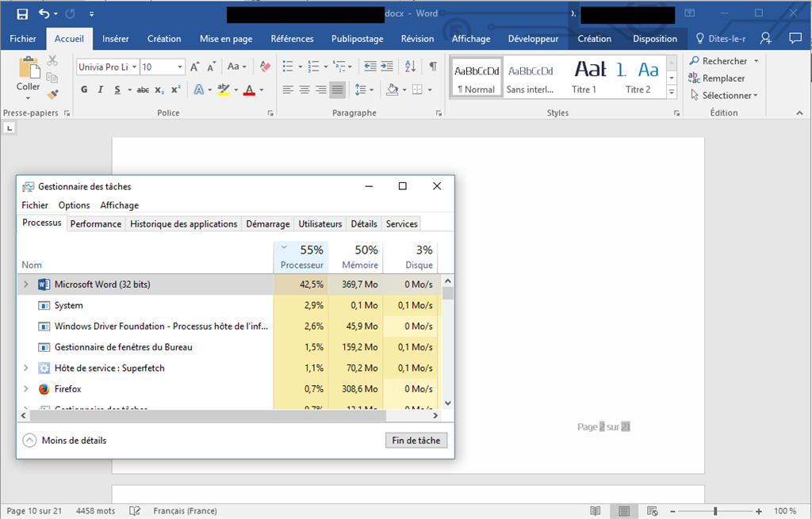Save the document with the floppy disk icon
The image size is (812, 519).
(22, 14)
